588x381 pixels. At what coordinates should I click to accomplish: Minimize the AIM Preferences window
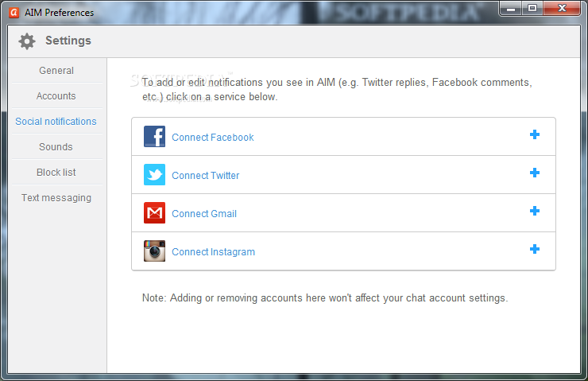coord(511,8)
